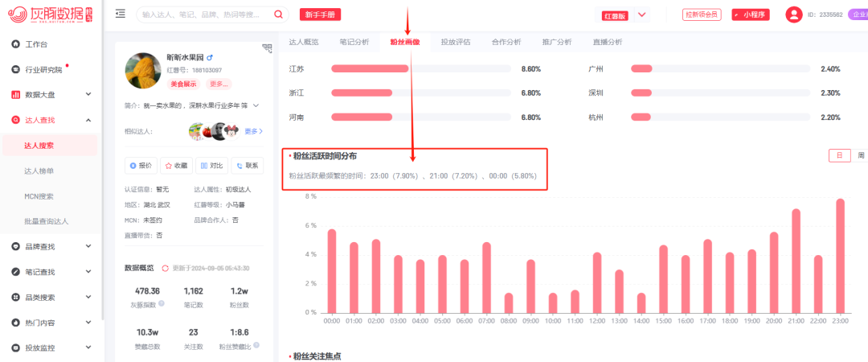Click the 热门内容 flame icon
This screenshot has width=868, height=362.
coord(15,323)
